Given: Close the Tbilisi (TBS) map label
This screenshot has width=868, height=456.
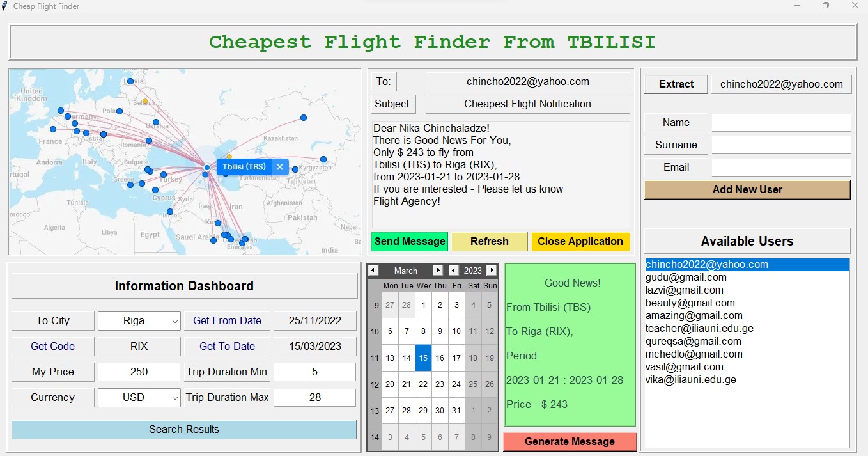Looking at the screenshot, I should click(x=279, y=166).
